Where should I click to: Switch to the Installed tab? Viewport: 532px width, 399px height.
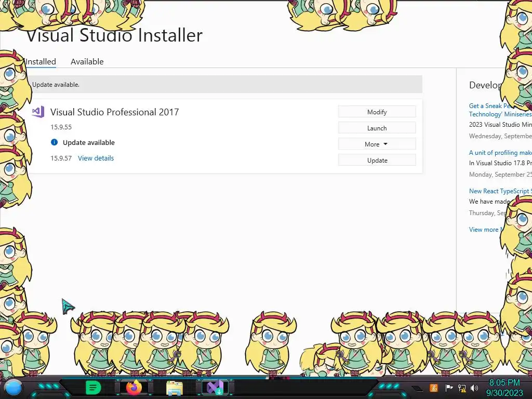(41, 62)
